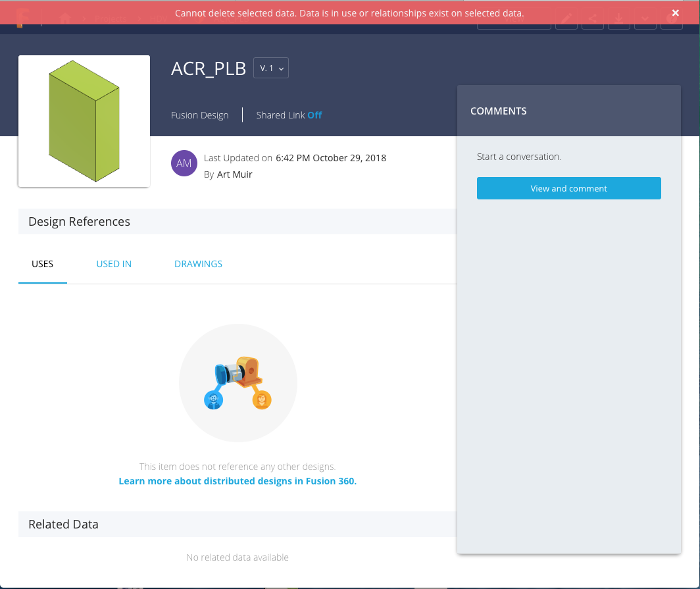Click 'This item does not reference' message
The height and width of the screenshot is (589, 700).
click(x=238, y=467)
